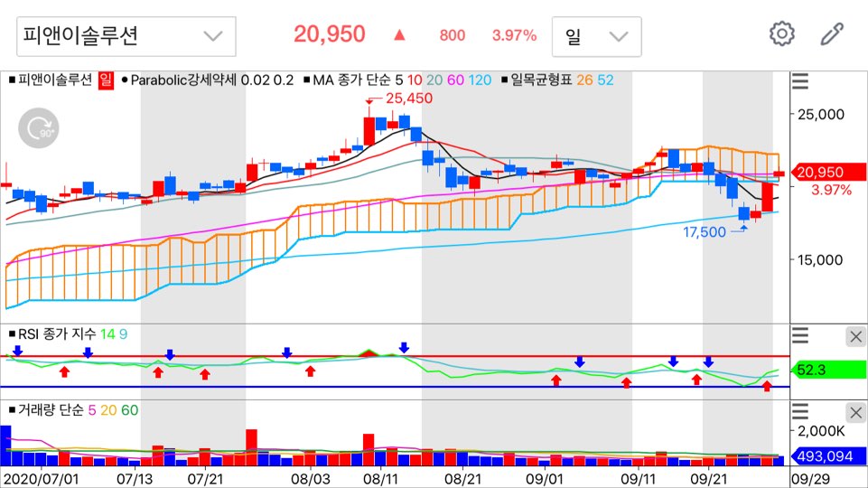The image size is (868, 488).
Task: Close the volume indicator panel
Action: pos(856,413)
